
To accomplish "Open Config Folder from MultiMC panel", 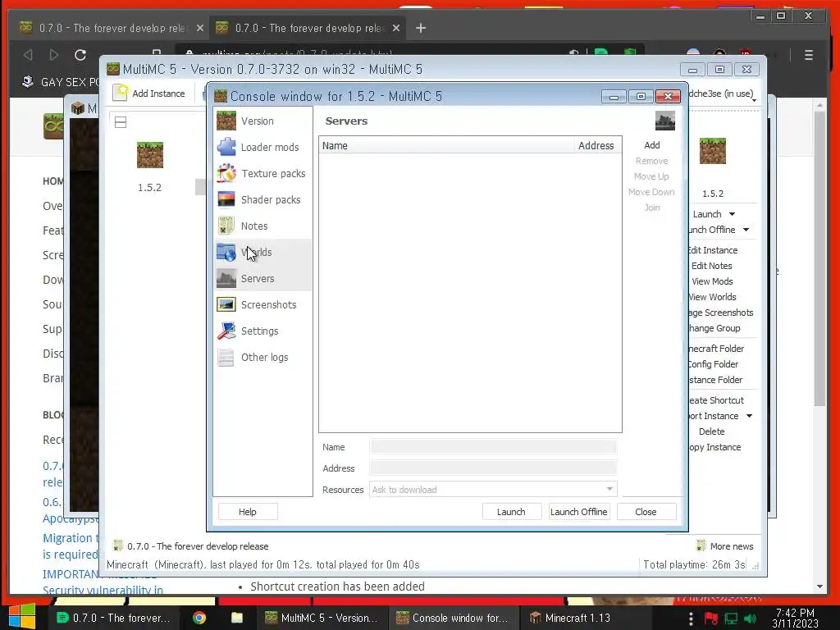I will (x=714, y=363).
